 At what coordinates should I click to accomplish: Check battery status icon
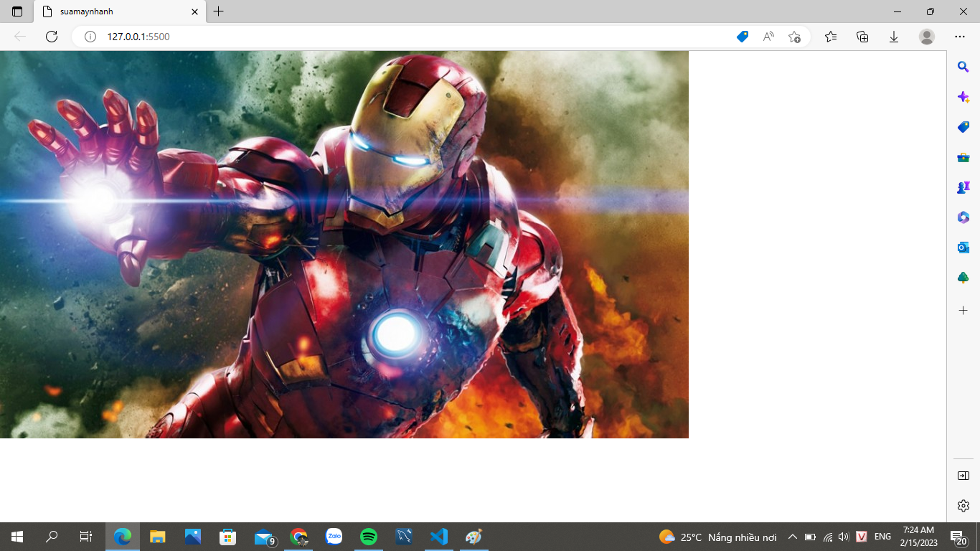(x=810, y=537)
